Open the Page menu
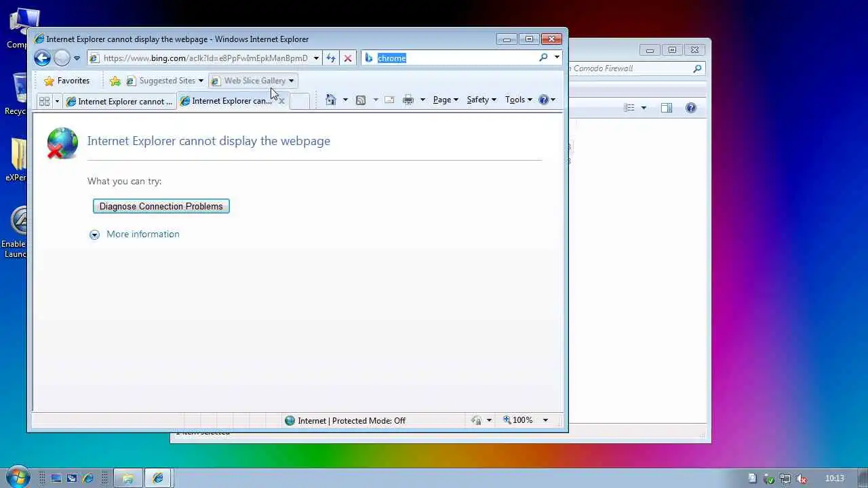The height and width of the screenshot is (488, 868). [x=446, y=100]
